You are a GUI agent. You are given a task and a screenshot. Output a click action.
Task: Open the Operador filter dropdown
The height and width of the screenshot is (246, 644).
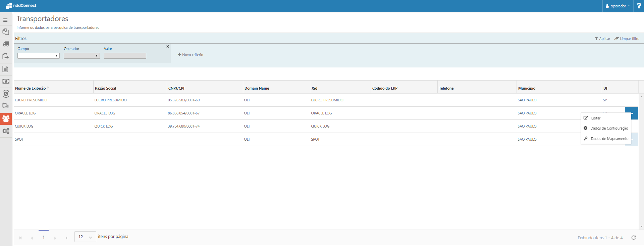click(x=82, y=56)
